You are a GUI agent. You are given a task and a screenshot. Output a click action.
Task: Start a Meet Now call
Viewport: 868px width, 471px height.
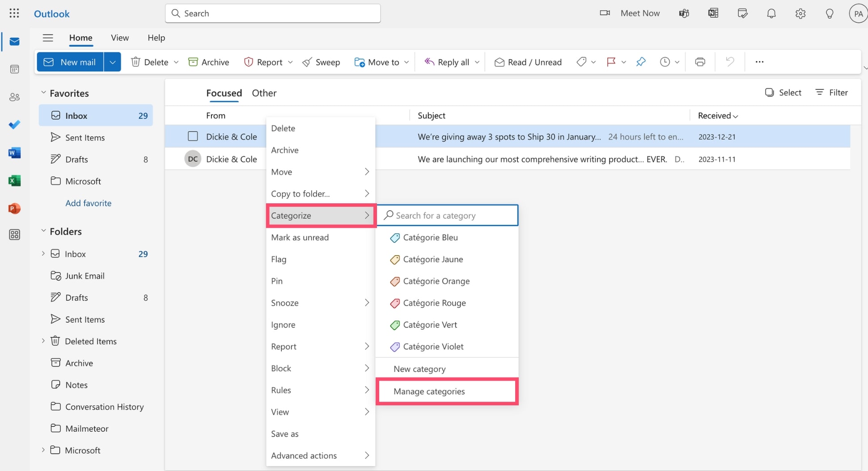pyautogui.click(x=630, y=13)
